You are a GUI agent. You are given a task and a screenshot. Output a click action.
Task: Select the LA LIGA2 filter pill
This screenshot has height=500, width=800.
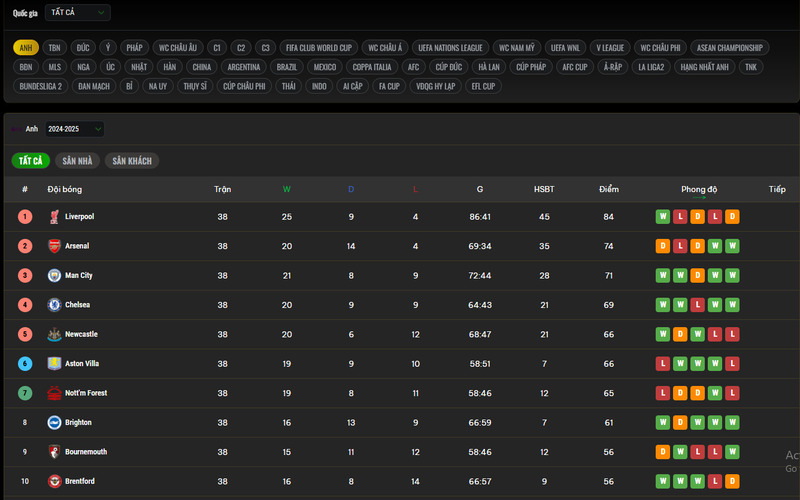tap(651, 67)
